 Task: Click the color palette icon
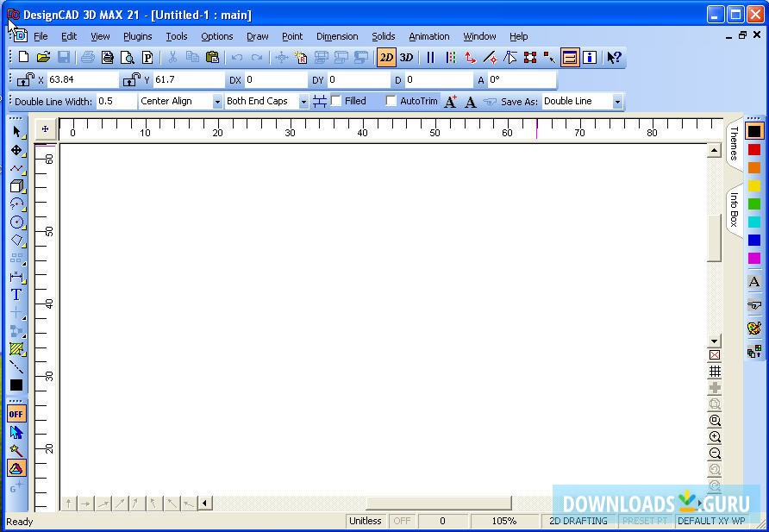pyautogui.click(x=754, y=328)
